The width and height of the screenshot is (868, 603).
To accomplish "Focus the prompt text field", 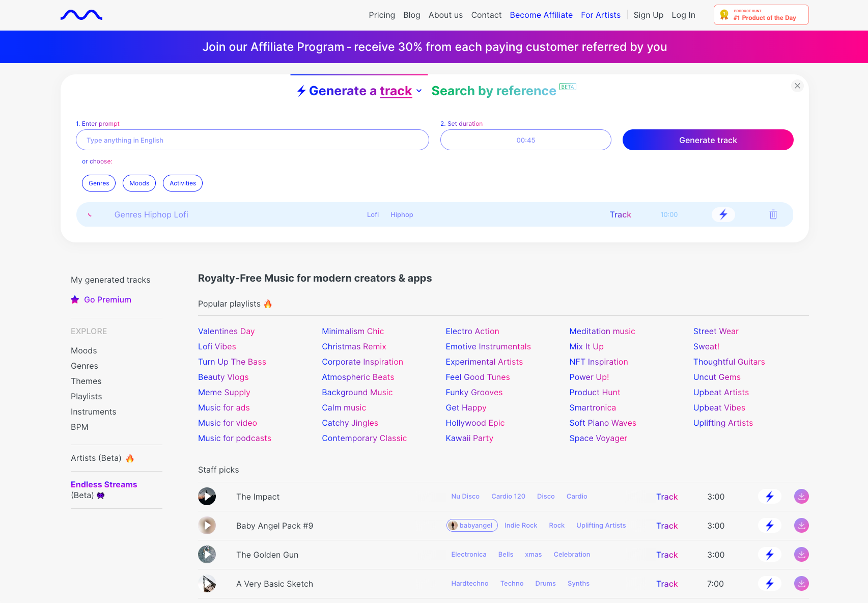I will pyautogui.click(x=253, y=140).
